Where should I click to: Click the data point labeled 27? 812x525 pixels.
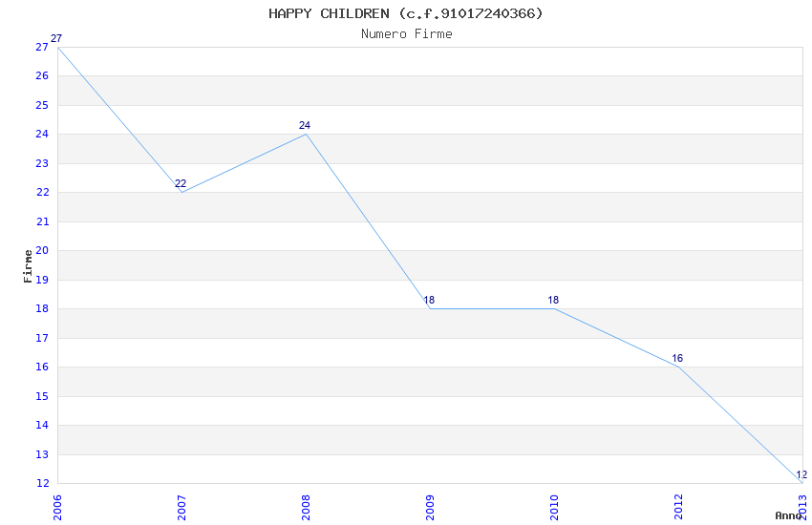(x=57, y=46)
